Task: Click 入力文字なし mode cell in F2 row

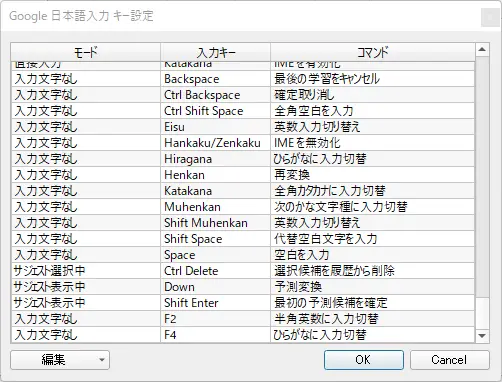Action: coord(86,319)
